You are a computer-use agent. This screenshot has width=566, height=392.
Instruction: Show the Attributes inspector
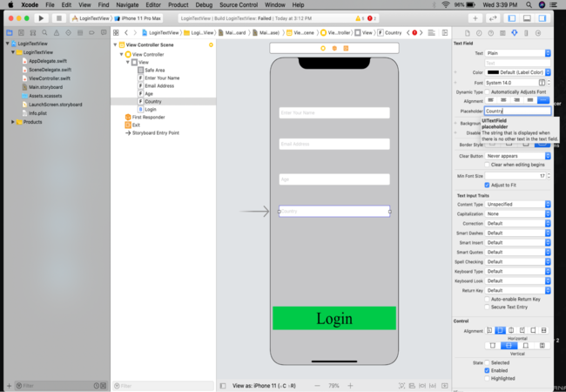(x=515, y=33)
